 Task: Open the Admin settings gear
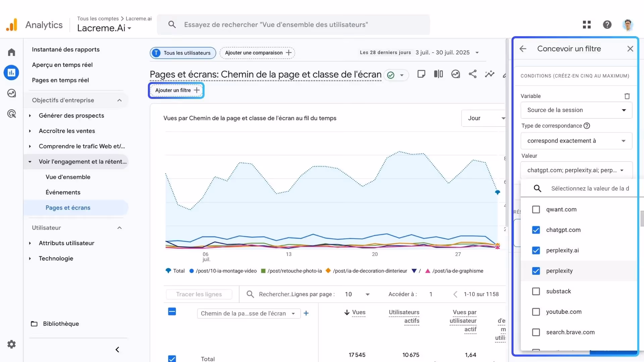tap(11, 344)
